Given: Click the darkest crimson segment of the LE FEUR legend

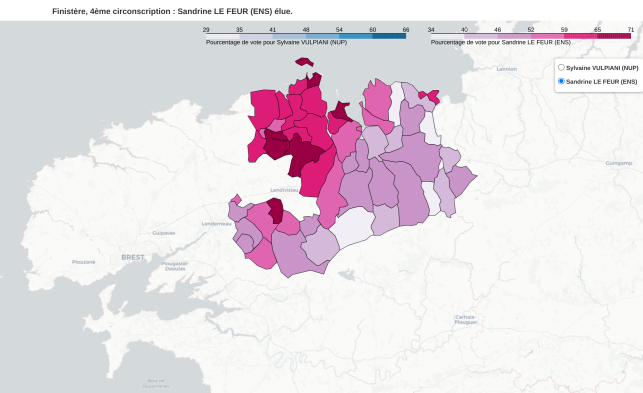Looking at the screenshot, I should click(614, 36).
